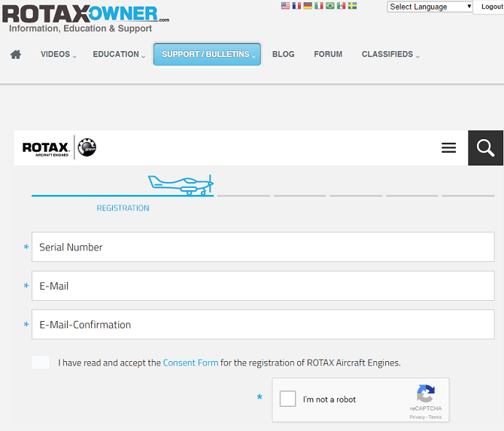Select the Brazilian flag language icon
Viewport: 504px width, 431px height.
pos(329,5)
